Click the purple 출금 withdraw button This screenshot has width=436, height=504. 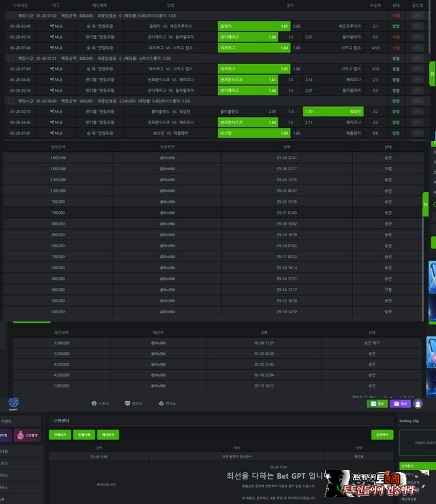401,404
